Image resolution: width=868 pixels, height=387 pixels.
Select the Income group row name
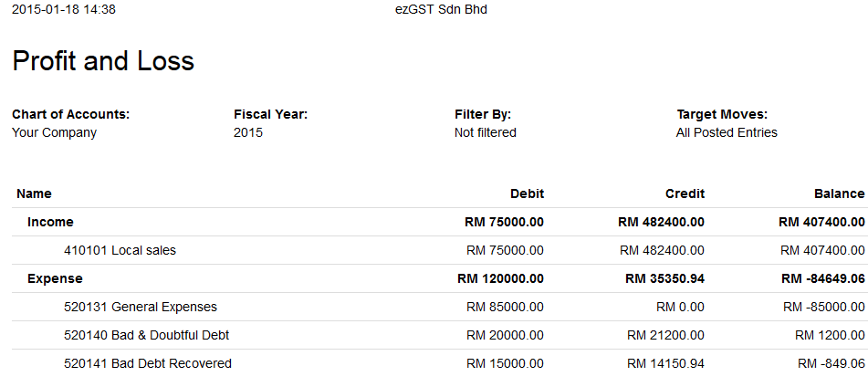click(x=50, y=222)
